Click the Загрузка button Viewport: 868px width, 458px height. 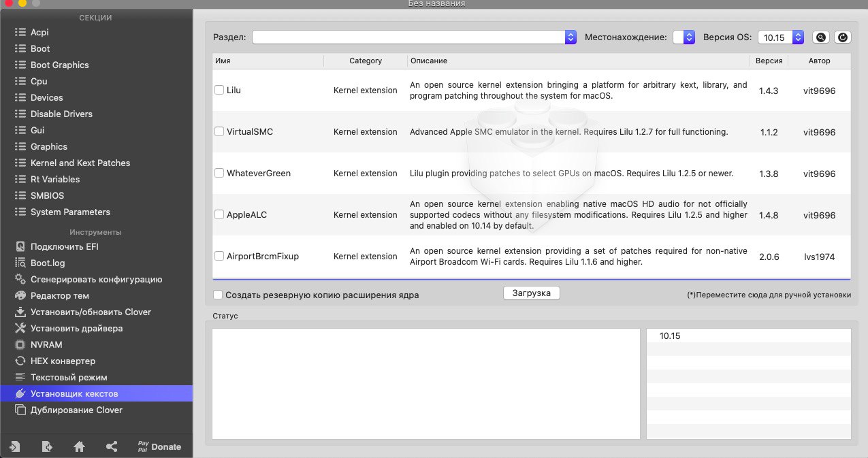(x=532, y=293)
